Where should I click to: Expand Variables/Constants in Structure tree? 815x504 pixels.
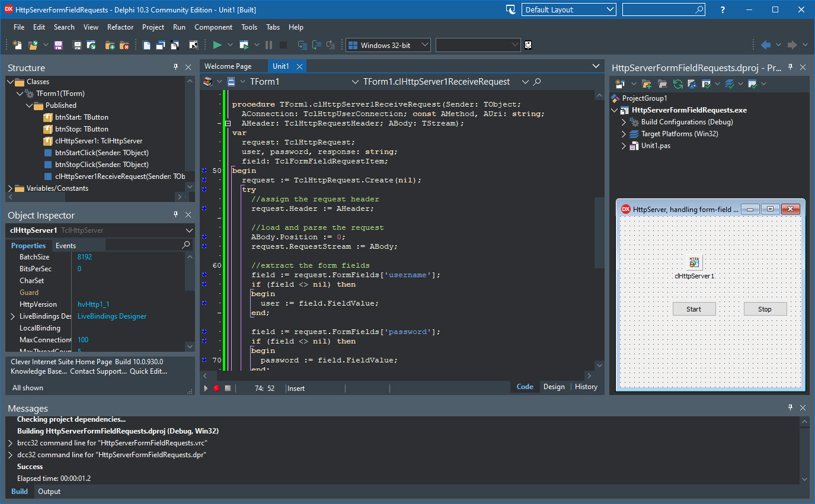[11, 188]
